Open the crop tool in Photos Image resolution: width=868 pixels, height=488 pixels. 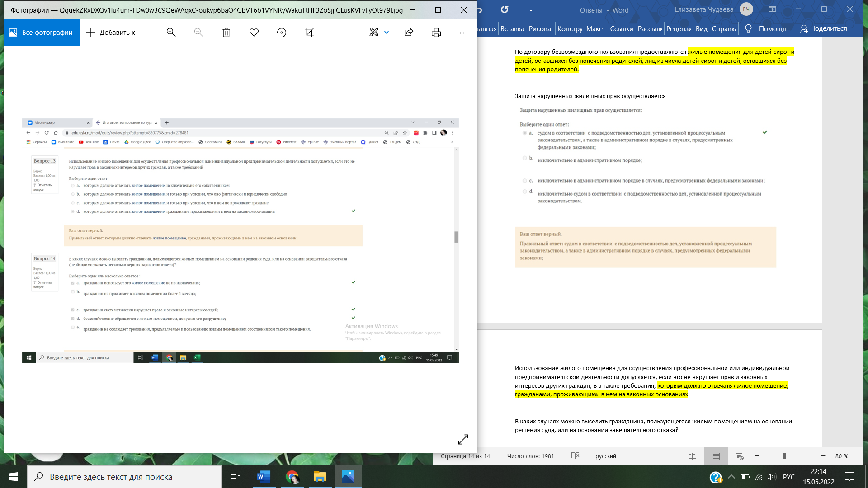(x=309, y=33)
